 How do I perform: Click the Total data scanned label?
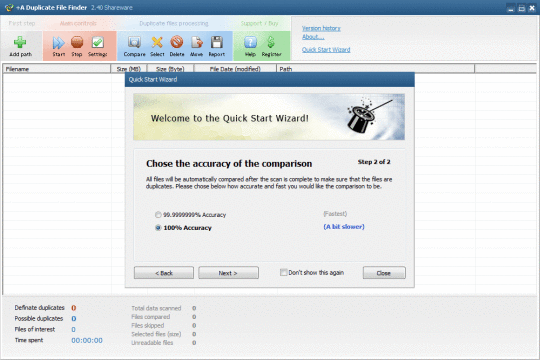pyautogui.click(x=156, y=308)
